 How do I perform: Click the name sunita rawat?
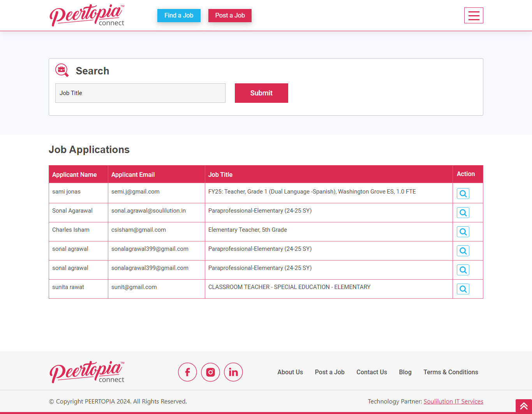coord(68,287)
